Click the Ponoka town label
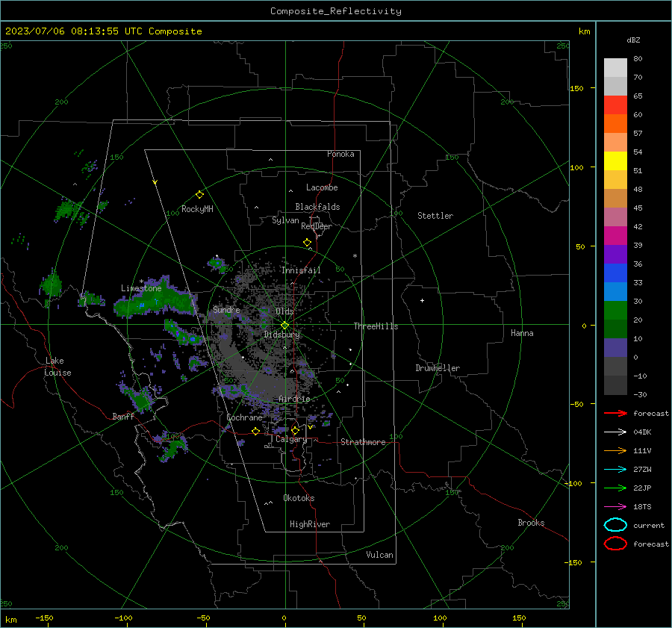This screenshot has height=628, width=672. click(x=340, y=154)
